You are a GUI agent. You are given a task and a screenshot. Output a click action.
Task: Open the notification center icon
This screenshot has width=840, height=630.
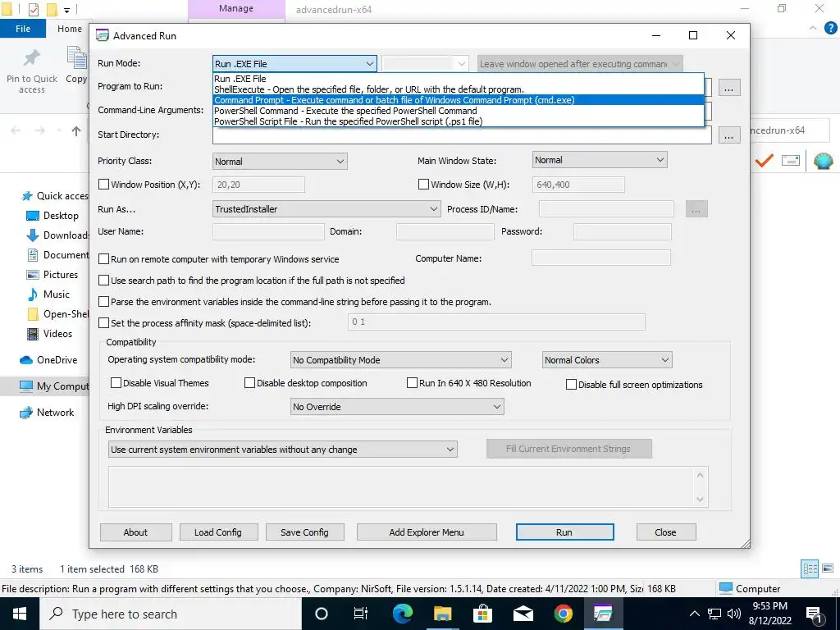click(x=815, y=614)
